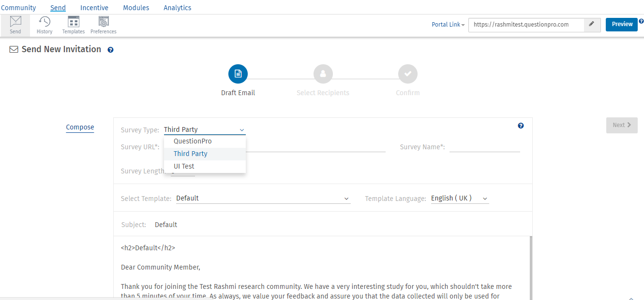644x300 pixels.
Task: Open the Preferences gear icon
Action: point(104,22)
